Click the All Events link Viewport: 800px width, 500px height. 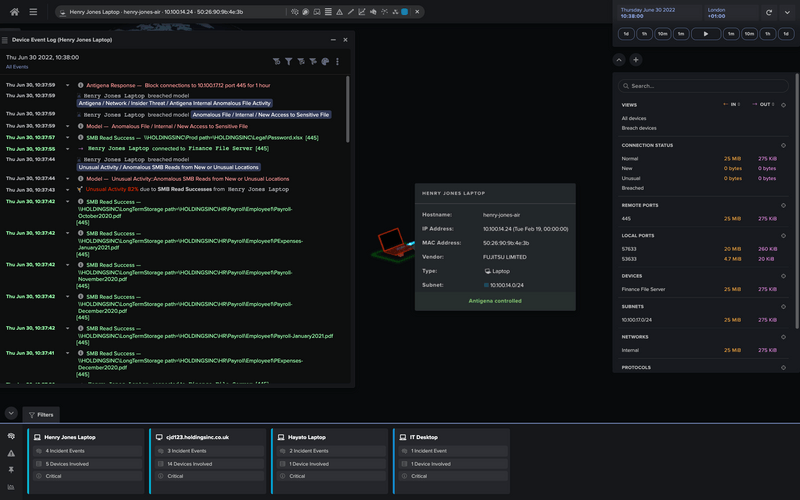point(17,67)
